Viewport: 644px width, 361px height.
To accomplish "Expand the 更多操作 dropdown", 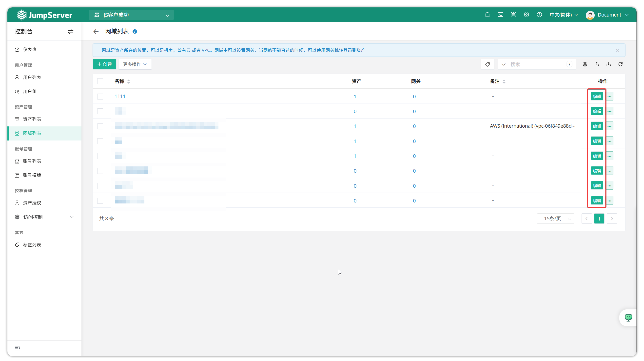I will (135, 64).
